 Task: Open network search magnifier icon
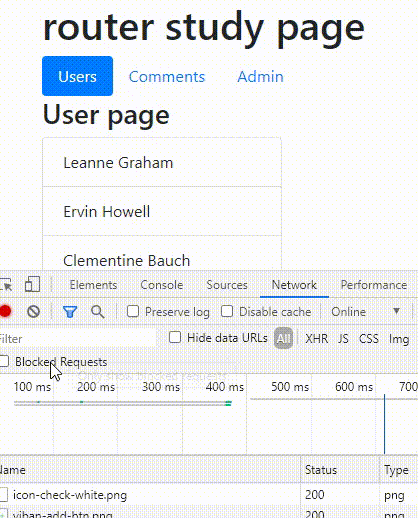tap(98, 312)
